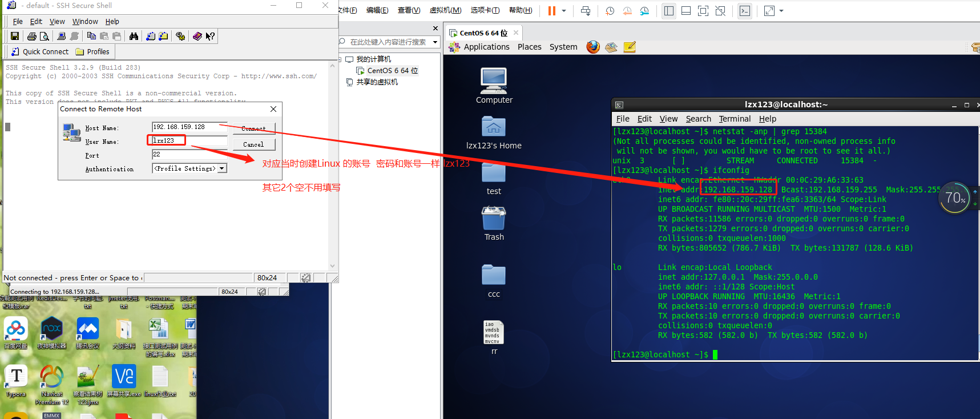Select 共享的虚拟机 in library tree

pyautogui.click(x=377, y=82)
